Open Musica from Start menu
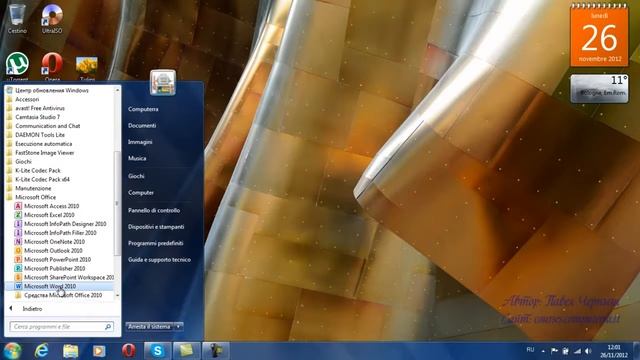The width and height of the screenshot is (640, 360). pos(137,158)
